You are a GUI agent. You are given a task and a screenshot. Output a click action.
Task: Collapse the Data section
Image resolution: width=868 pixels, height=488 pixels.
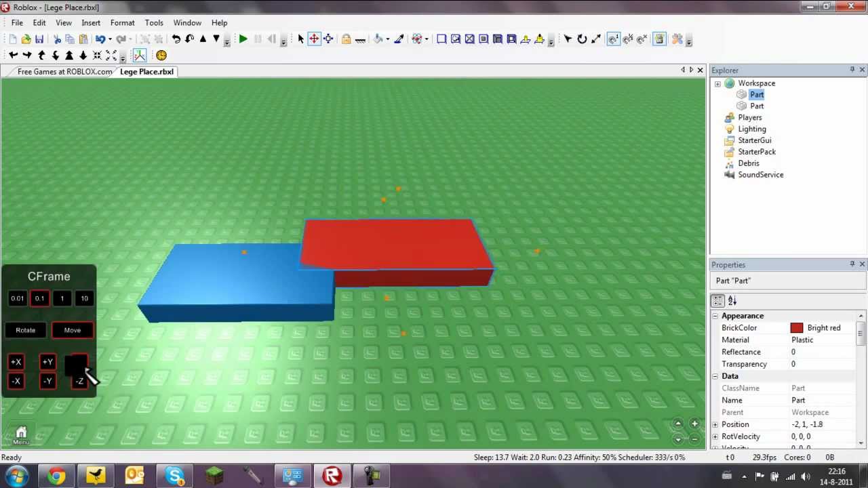(x=715, y=377)
